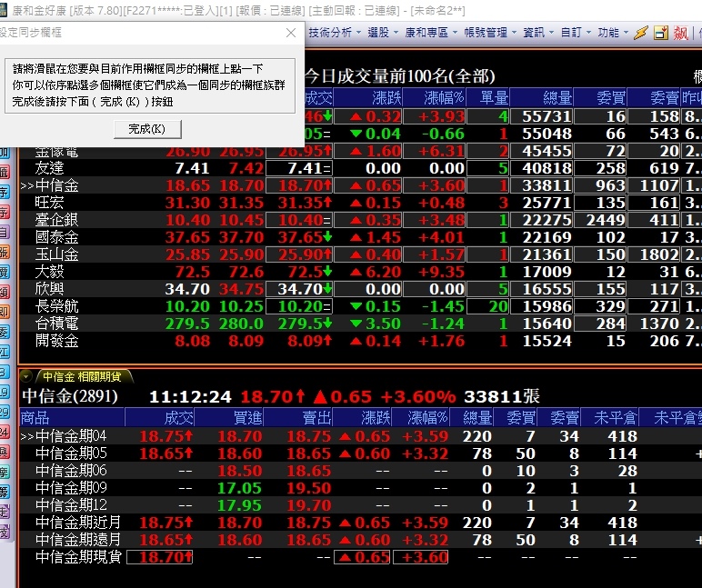The height and width of the screenshot is (588, 702).
Task: Click the 單量 column header
Action: (x=487, y=97)
